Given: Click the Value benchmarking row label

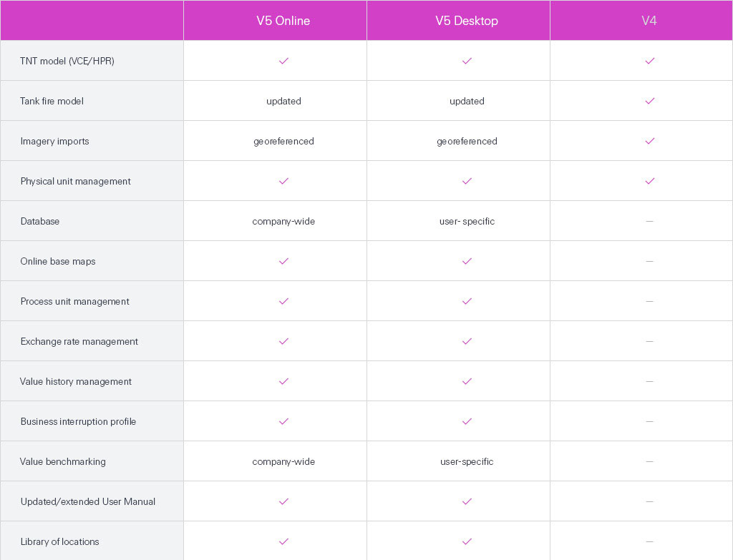Looking at the screenshot, I should point(63,461).
